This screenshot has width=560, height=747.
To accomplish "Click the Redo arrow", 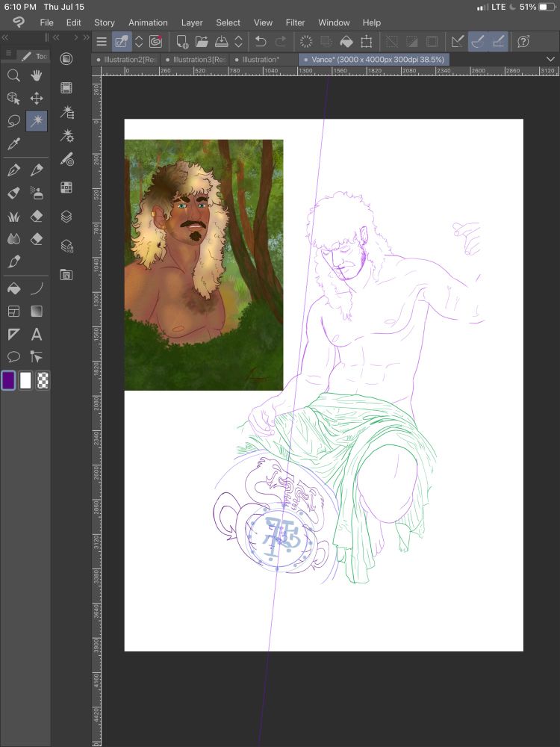I will [281, 41].
